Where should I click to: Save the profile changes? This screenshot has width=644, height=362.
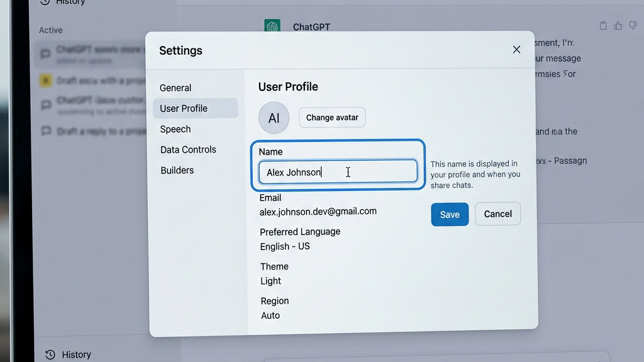450,214
